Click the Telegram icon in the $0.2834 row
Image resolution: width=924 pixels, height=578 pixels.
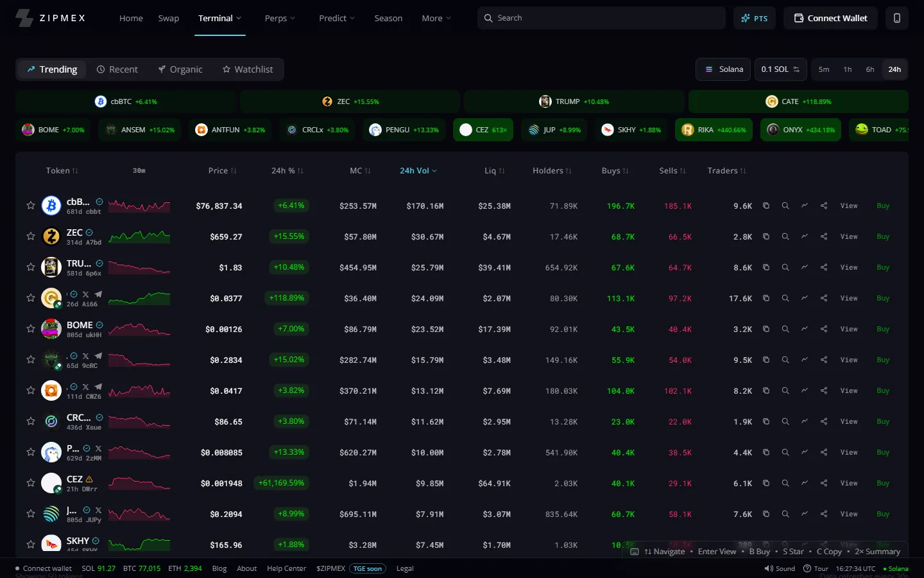(98, 356)
